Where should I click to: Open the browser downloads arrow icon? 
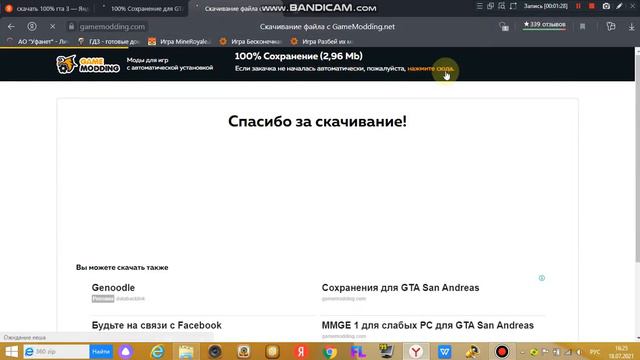pyautogui.click(x=631, y=27)
